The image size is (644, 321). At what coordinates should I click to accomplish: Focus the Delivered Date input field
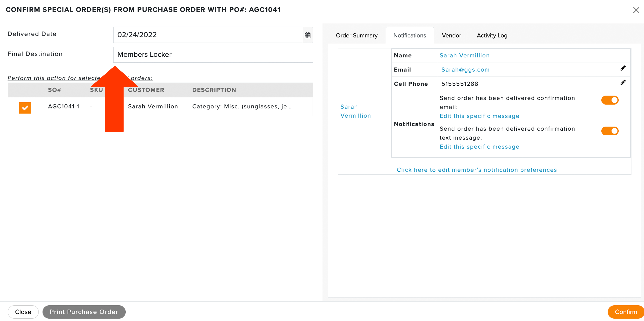208,35
